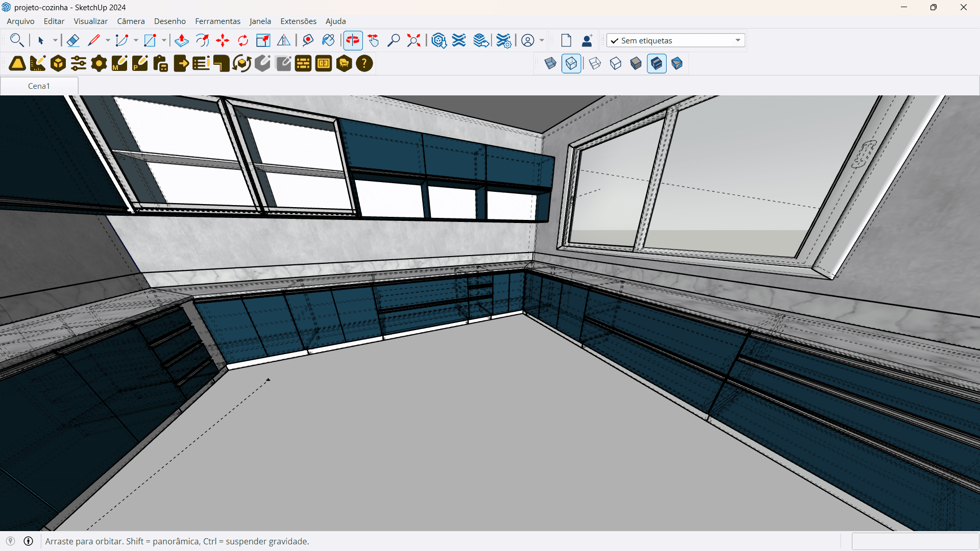The width and height of the screenshot is (980, 551).
Task: Expand the Line tool dropdown arrow
Action: [108, 40]
